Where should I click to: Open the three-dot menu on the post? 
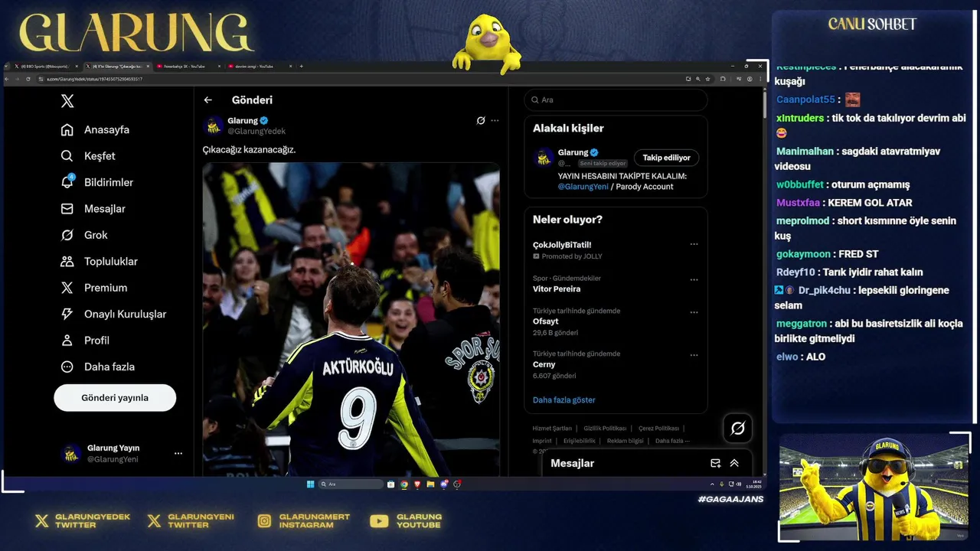495,121
